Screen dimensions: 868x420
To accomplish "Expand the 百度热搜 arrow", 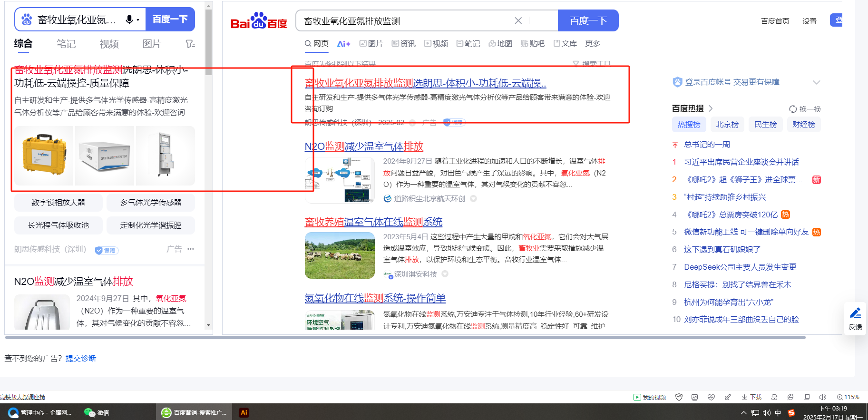I will [711, 108].
